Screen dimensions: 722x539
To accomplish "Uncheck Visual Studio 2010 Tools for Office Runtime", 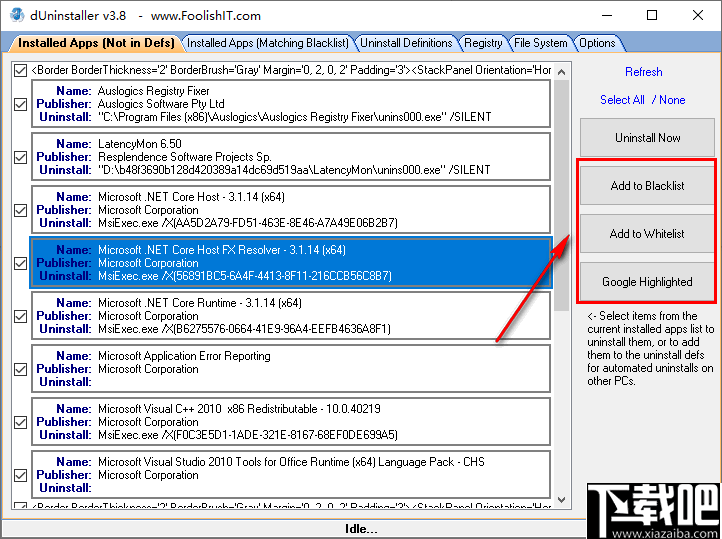I will click(20, 475).
